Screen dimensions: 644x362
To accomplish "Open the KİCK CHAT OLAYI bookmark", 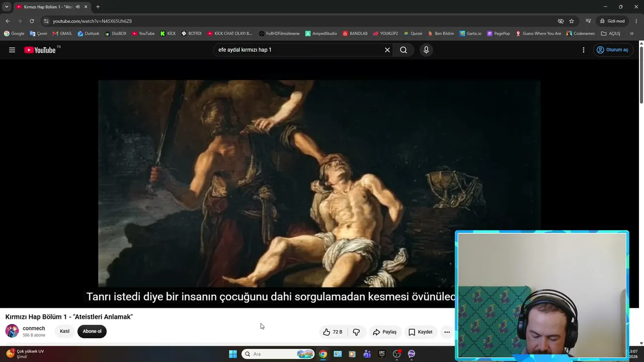I will (x=230, y=34).
